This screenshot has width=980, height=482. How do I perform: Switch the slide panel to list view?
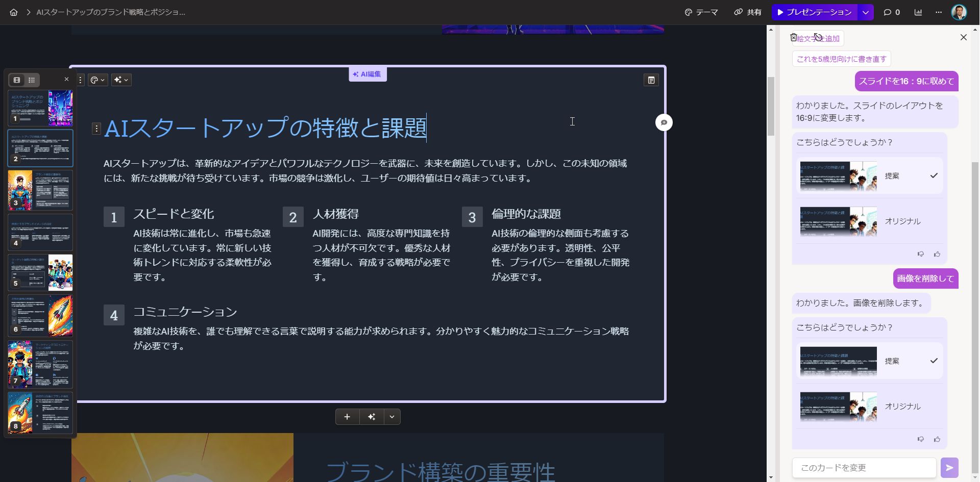click(32, 80)
